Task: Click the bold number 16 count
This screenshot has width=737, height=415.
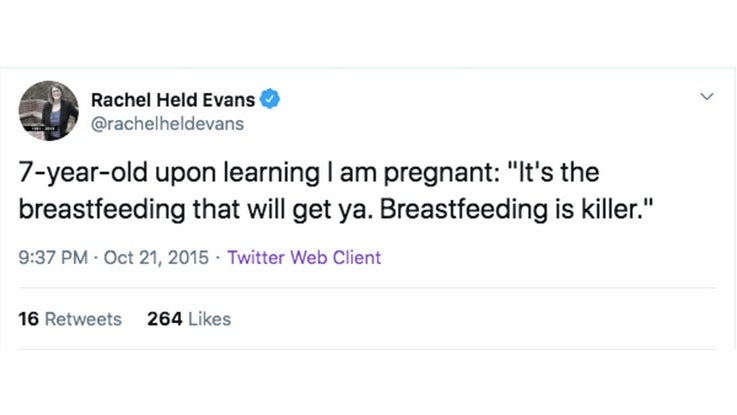Action: (x=29, y=319)
